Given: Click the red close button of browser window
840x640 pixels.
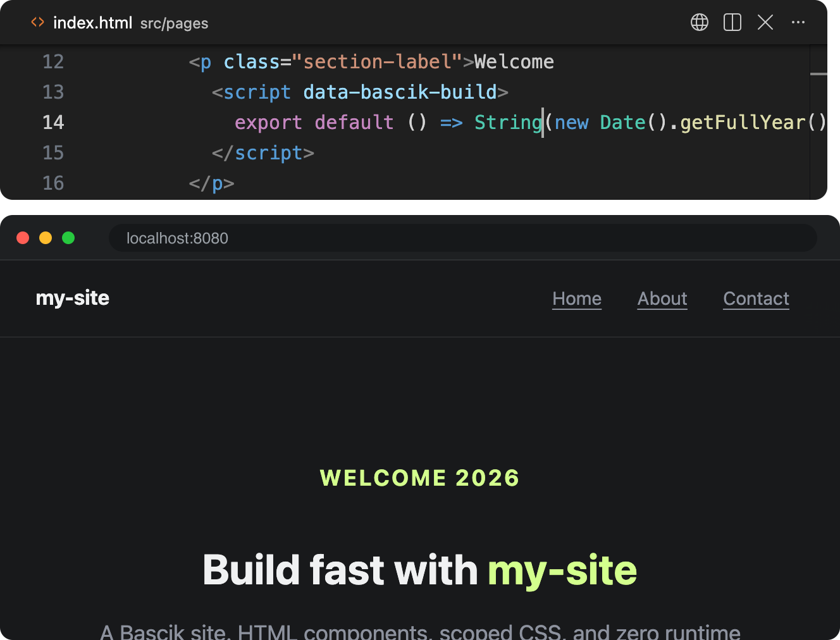Looking at the screenshot, I should click(23, 238).
